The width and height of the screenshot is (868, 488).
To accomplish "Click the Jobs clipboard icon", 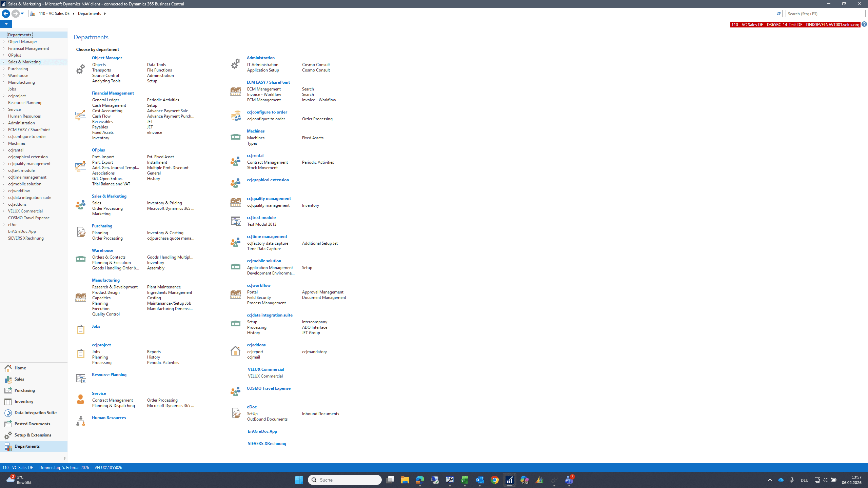I will [x=81, y=329].
